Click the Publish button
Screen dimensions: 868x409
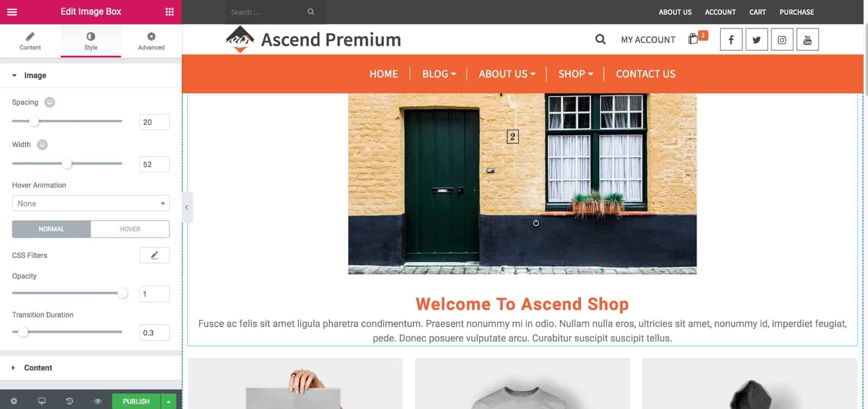[x=136, y=401]
